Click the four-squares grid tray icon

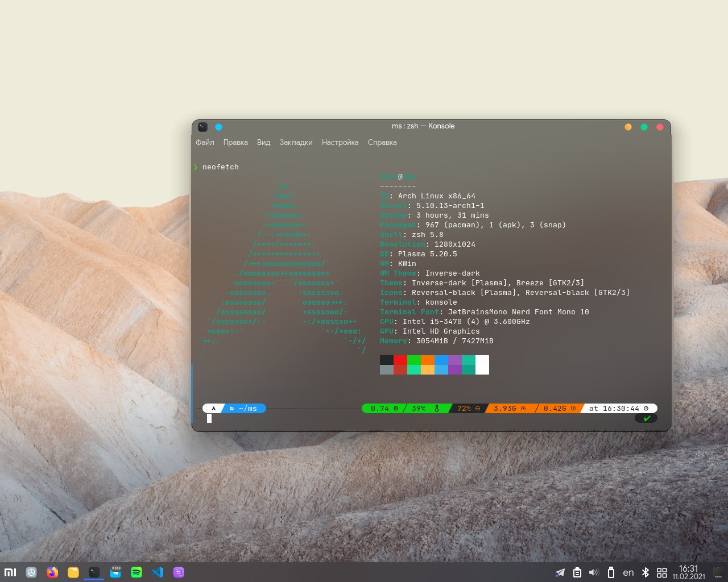[x=662, y=572]
